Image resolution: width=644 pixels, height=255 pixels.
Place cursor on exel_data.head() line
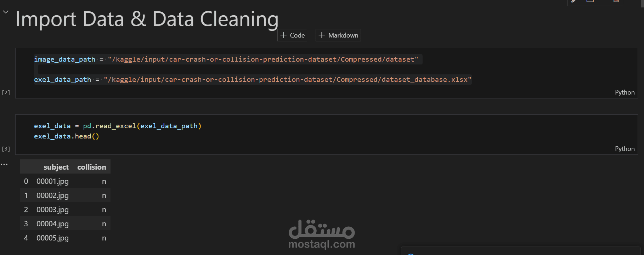coord(67,136)
